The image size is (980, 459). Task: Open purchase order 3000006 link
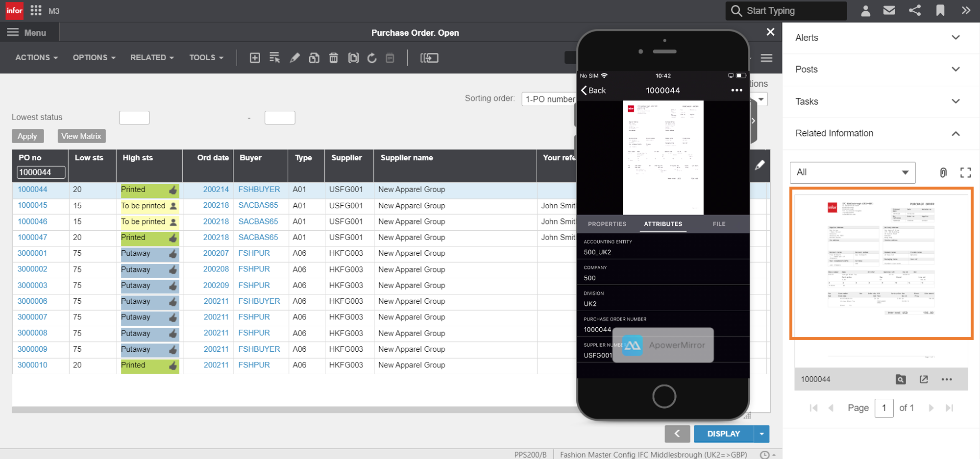[32, 301]
